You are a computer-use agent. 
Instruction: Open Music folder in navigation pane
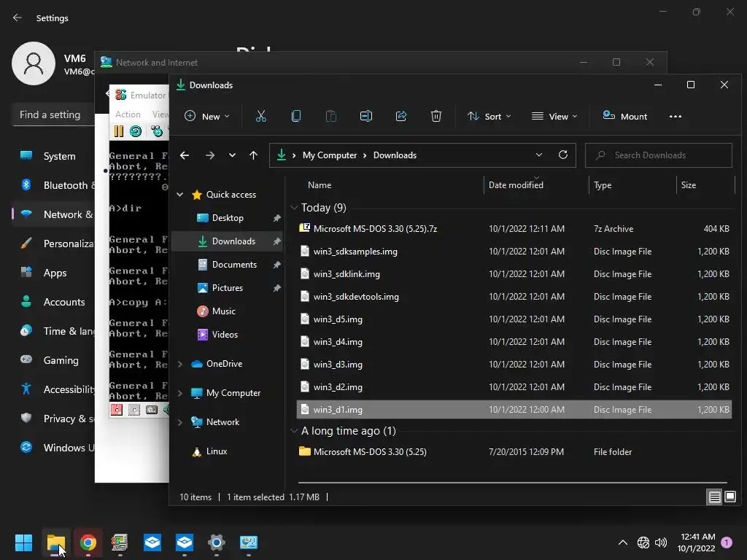(223, 311)
